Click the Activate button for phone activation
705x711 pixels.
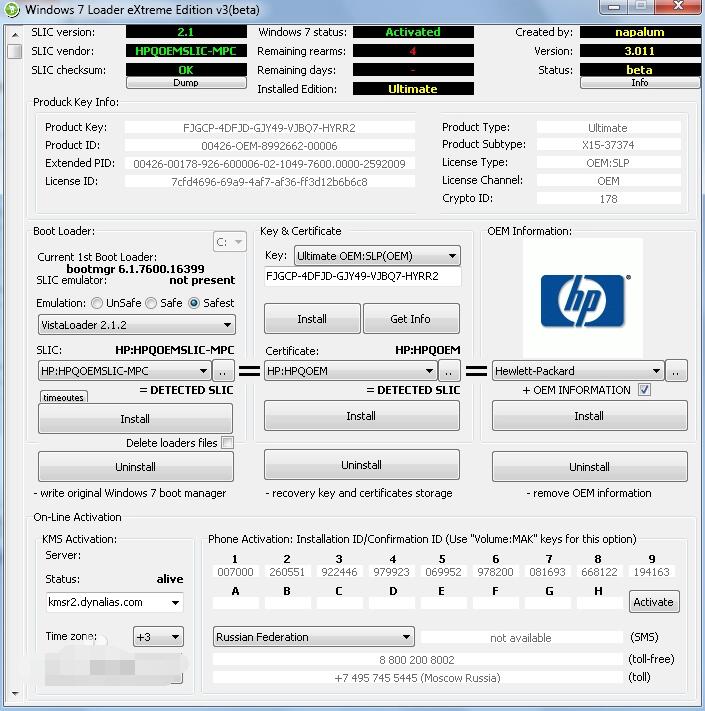tap(654, 602)
